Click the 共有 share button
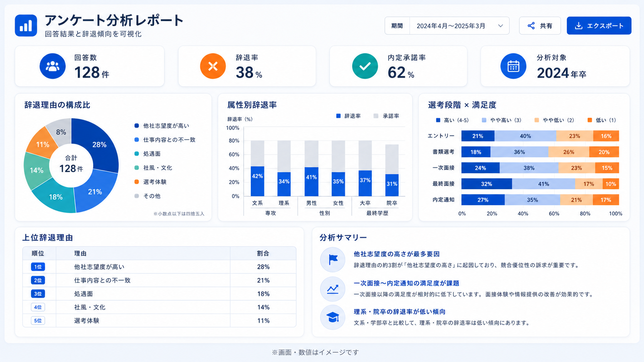This screenshot has height=362, width=644. point(540,26)
